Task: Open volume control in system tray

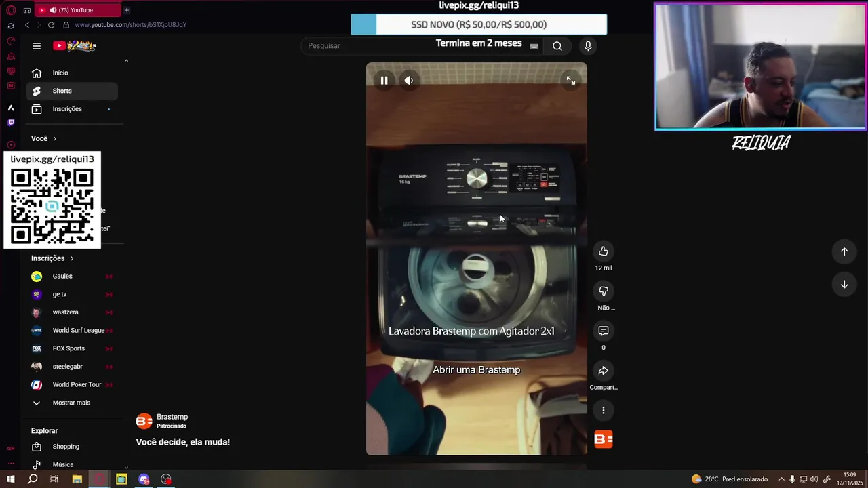Action: click(814, 479)
